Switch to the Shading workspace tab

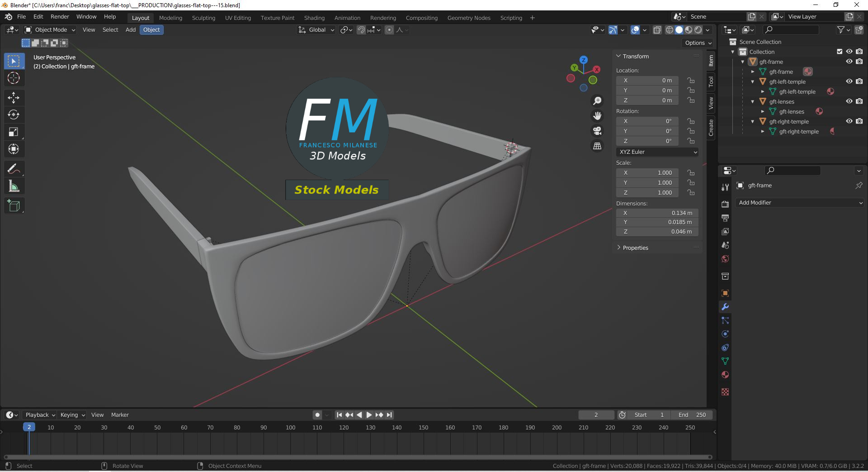point(314,18)
